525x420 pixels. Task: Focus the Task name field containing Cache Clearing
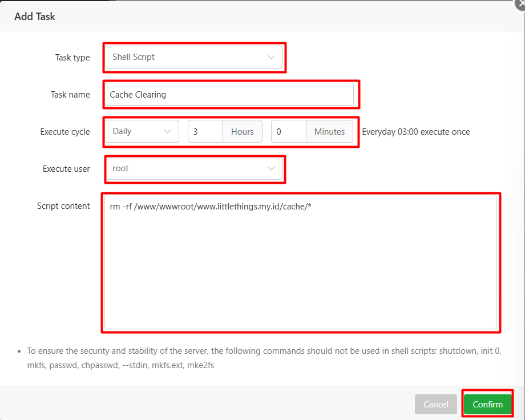tap(228, 95)
